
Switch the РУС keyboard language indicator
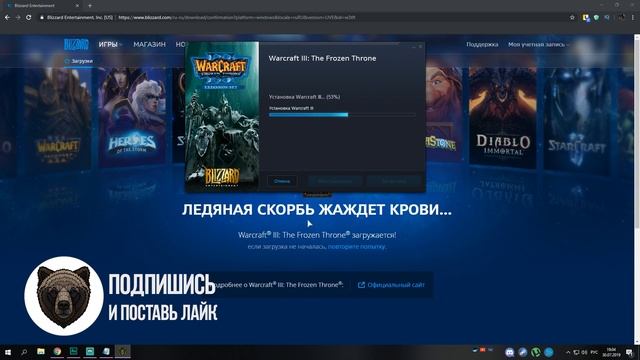[x=594, y=352]
